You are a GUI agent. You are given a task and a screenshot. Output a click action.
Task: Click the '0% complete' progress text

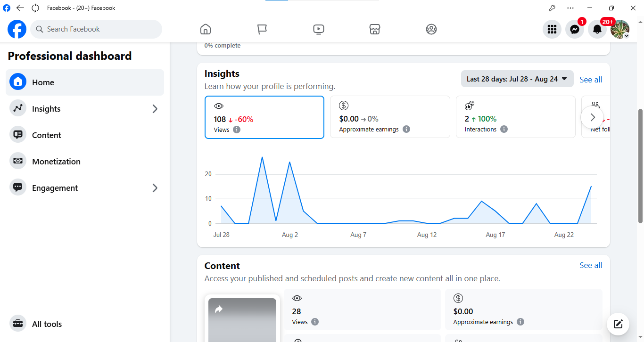pos(223,46)
